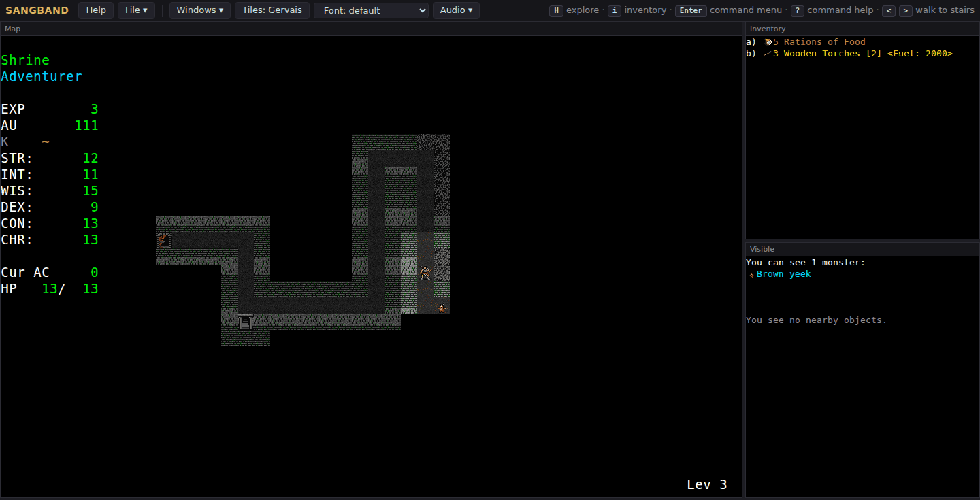The width and height of the screenshot is (980, 500).
Task: Click the EXP stat row
Action: tap(50, 109)
